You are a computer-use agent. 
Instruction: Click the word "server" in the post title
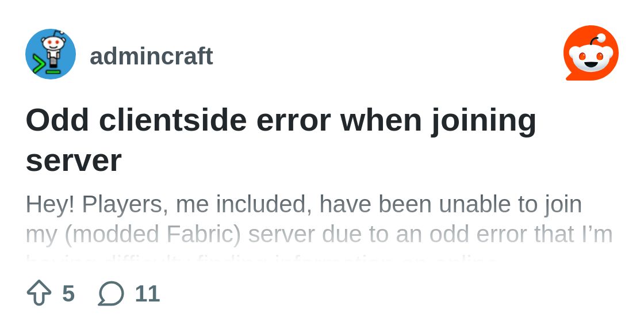pyautogui.click(x=74, y=160)
